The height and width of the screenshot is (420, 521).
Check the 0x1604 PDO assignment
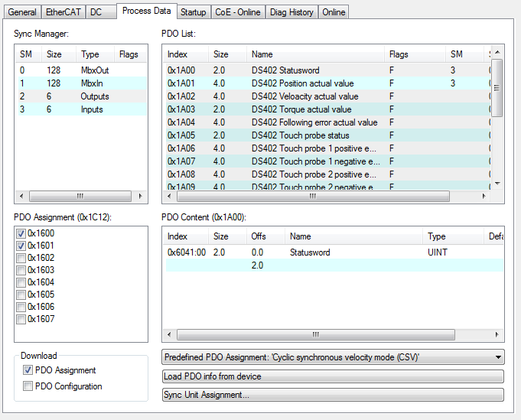pos(21,282)
